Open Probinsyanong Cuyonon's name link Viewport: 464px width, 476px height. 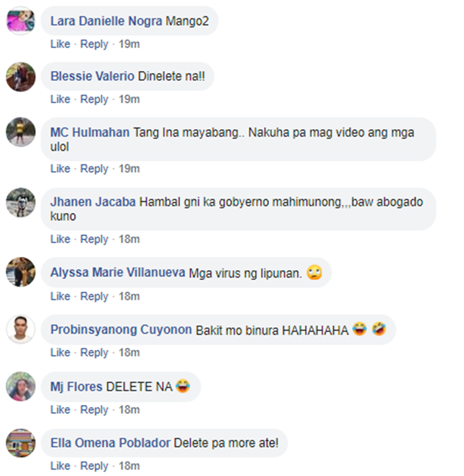coord(121,329)
